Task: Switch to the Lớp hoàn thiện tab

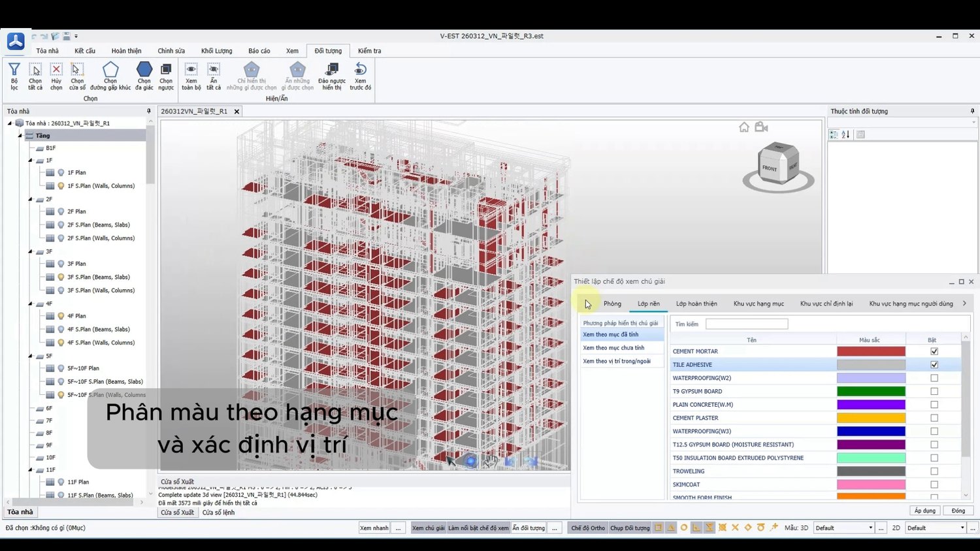Action: [x=696, y=304]
